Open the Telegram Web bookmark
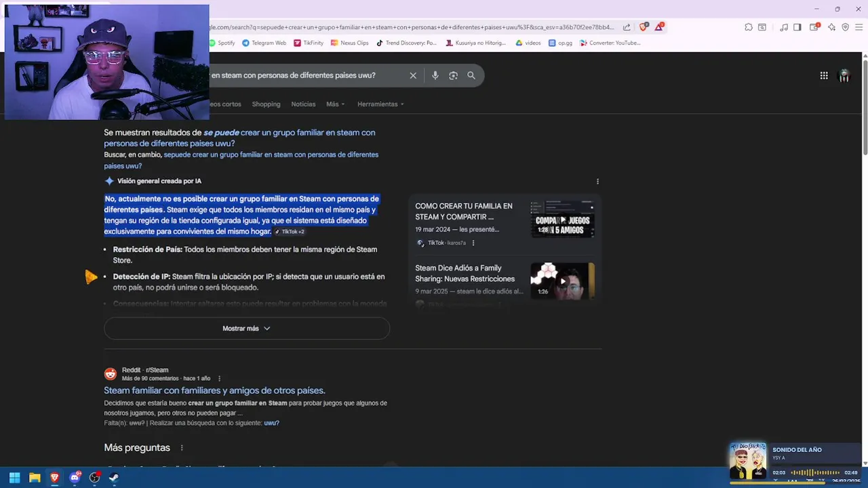 pyautogui.click(x=264, y=43)
